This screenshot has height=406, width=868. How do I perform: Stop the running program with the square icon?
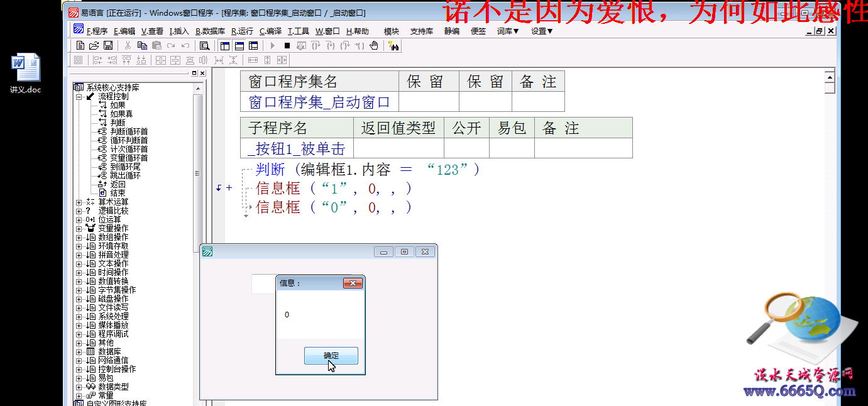pyautogui.click(x=287, y=45)
